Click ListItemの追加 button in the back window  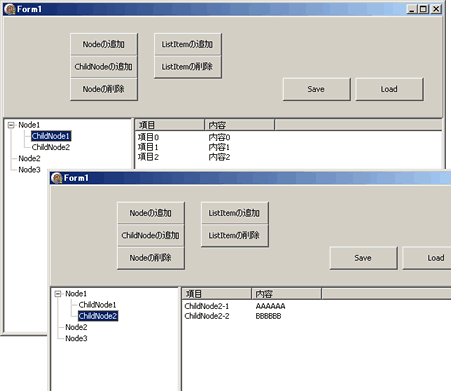[188, 44]
